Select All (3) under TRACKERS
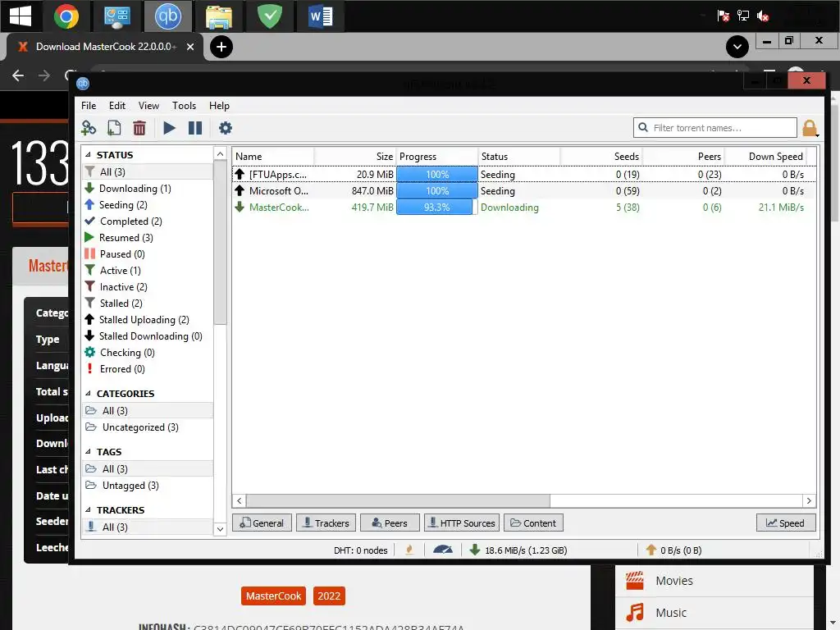The image size is (840, 630). [x=148, y=527]
